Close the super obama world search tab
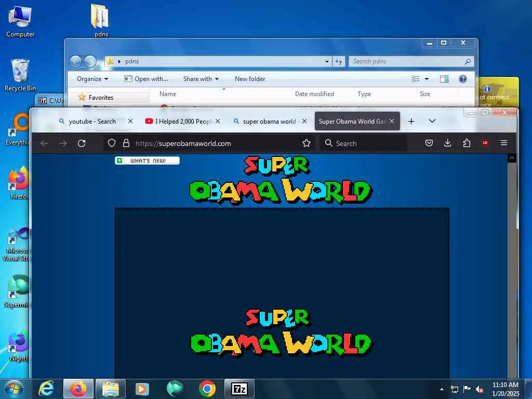 [x=304, y=121]
